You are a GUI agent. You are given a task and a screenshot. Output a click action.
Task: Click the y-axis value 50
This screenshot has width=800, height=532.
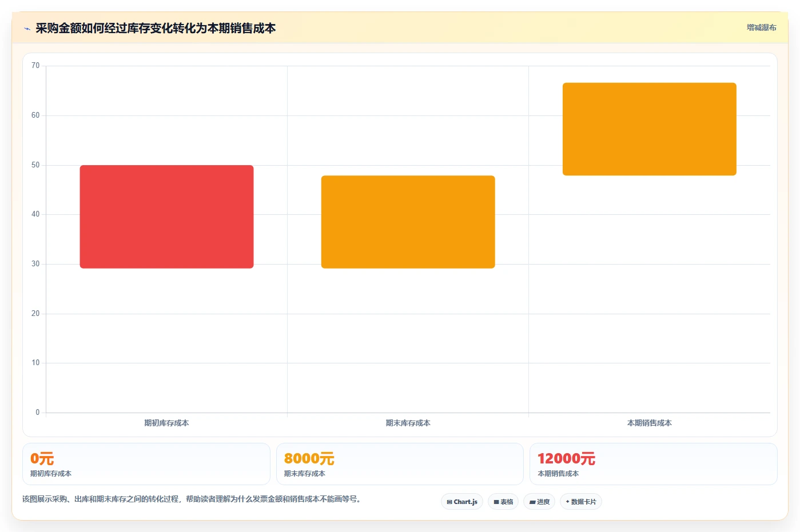[35, 165]
